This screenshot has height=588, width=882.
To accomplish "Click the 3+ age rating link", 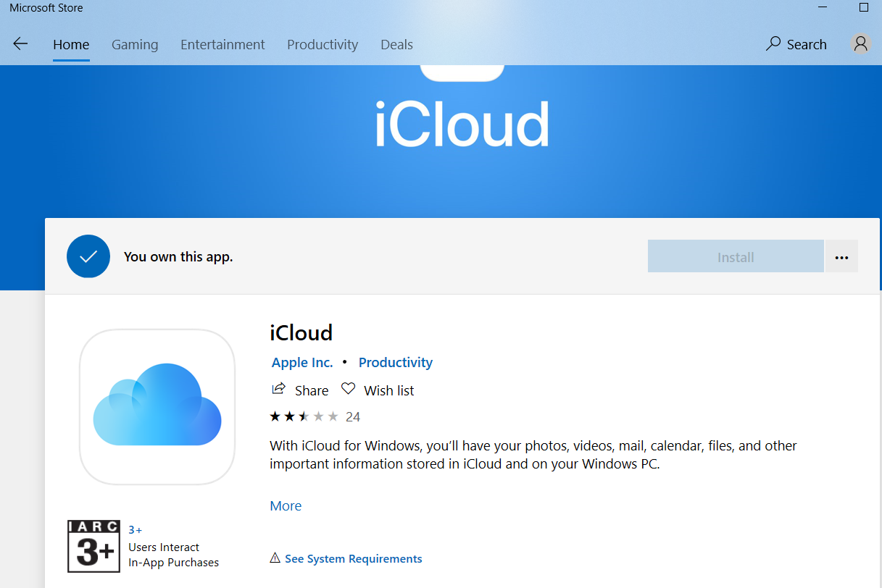I will tap(136, 530).
